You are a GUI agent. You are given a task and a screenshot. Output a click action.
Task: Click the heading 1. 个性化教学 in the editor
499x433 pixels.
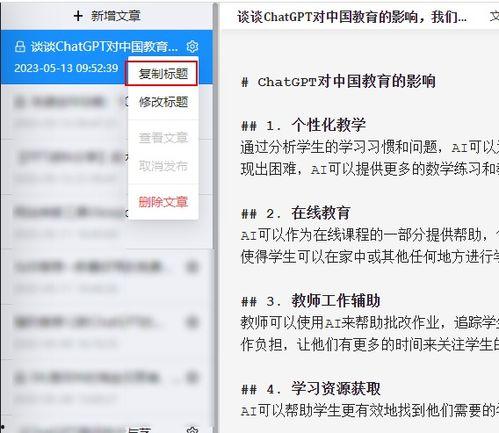316,126
